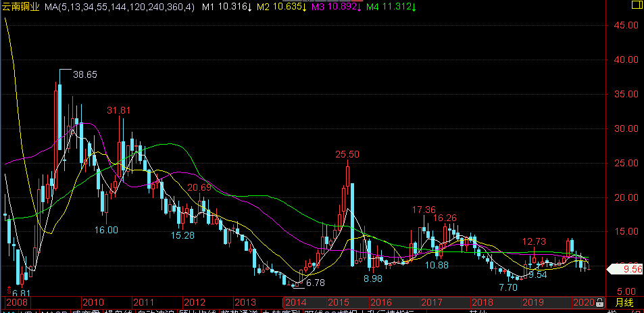Select the M3 10.892 moving average value

[x=337, y=7]
